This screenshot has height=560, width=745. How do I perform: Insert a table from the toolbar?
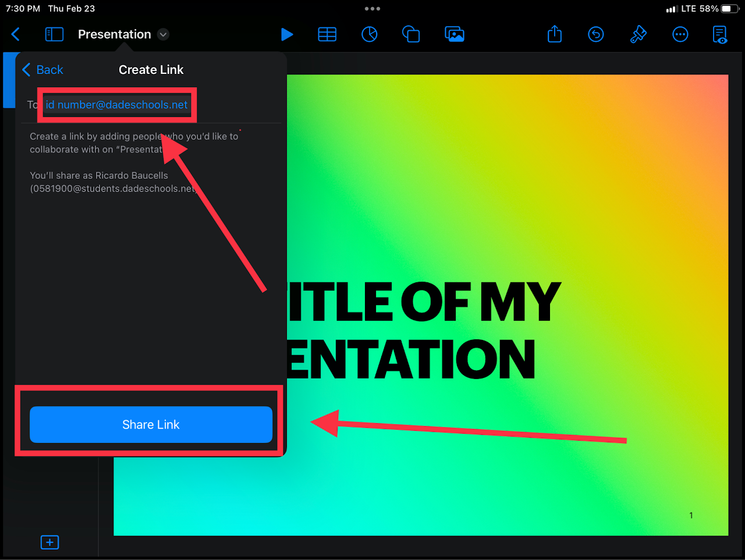[x=327, y=34]
